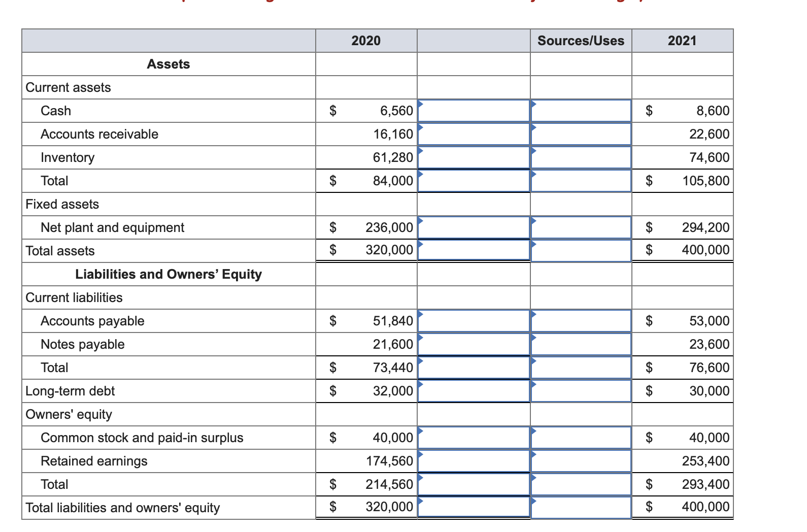Select blank field beside Notes payable 21,600

click(x=474, y=344)
